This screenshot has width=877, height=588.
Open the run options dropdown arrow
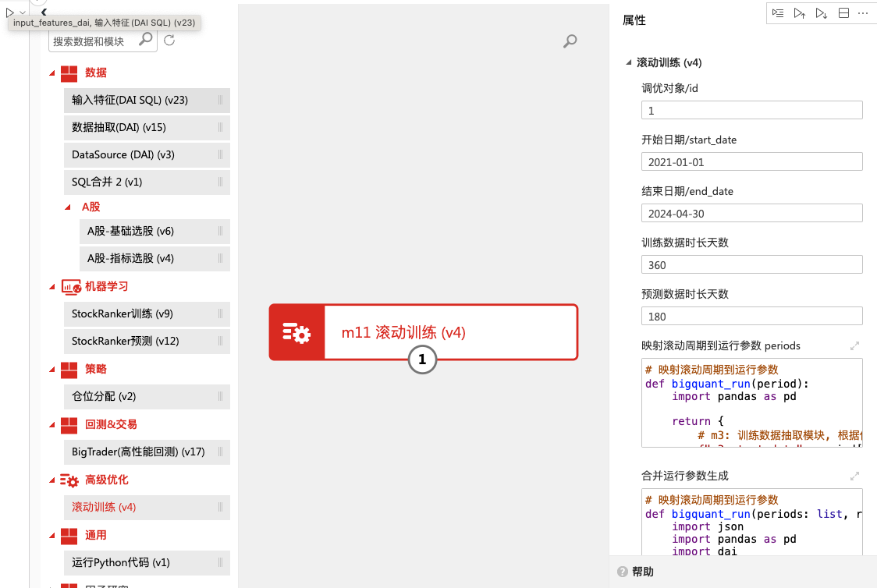(x=22, y=13)
